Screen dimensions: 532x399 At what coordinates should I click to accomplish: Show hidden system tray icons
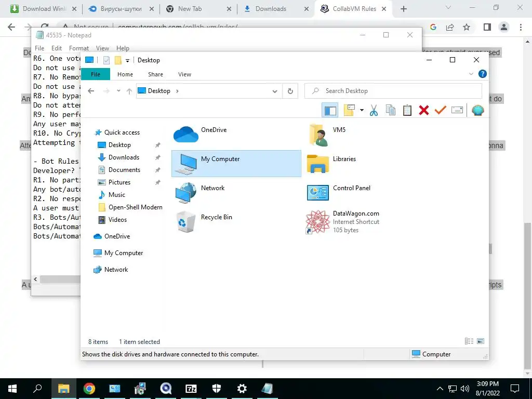click(440, 389)
